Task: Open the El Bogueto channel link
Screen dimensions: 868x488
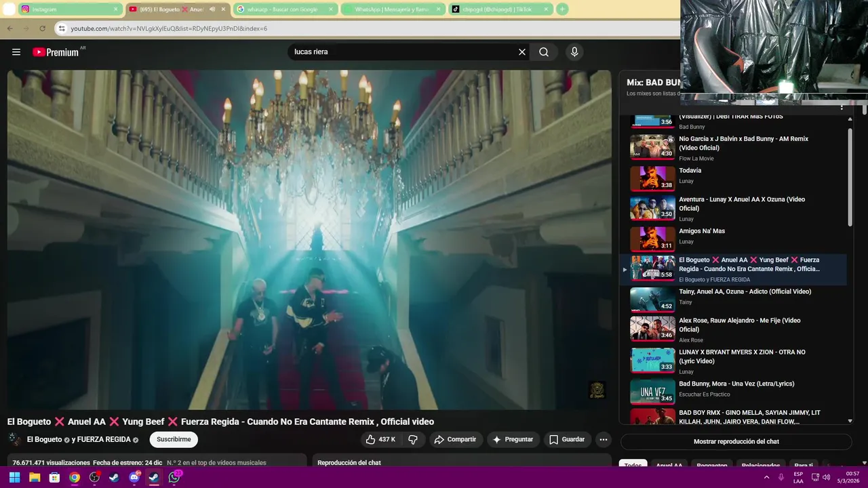Action: click(44, 440)
